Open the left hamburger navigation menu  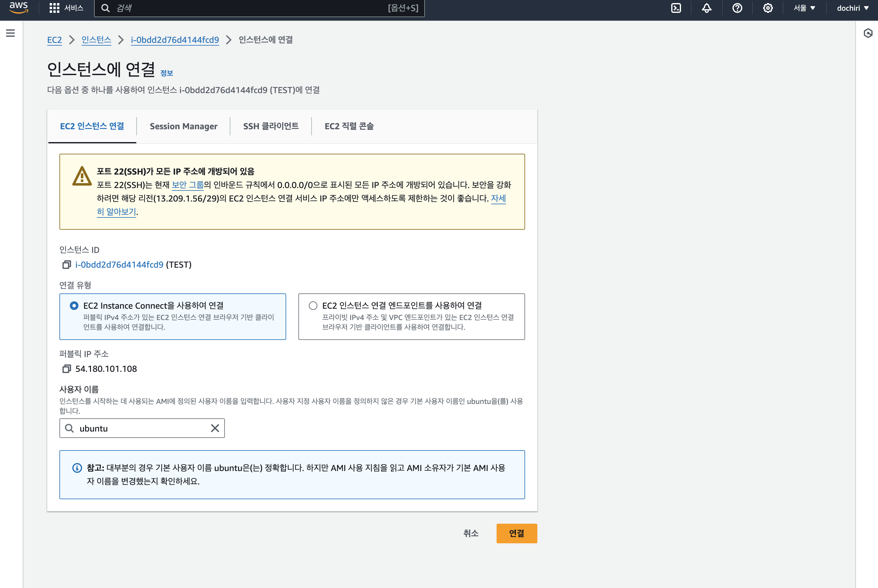(10, 33)
